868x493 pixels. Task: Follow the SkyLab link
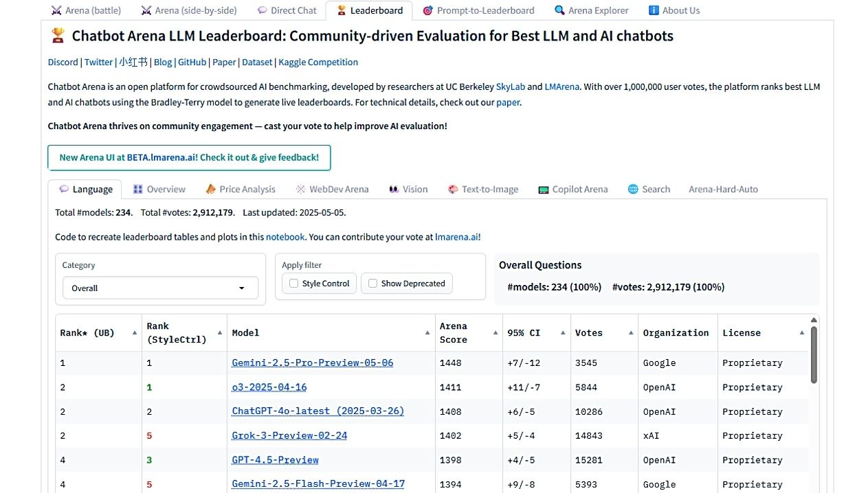[511, 87]
